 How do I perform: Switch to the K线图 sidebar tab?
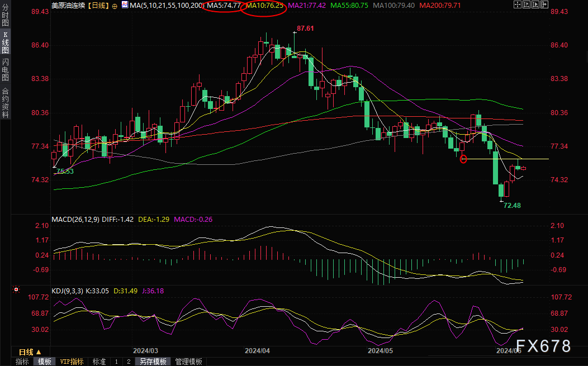tap(6, 42)
